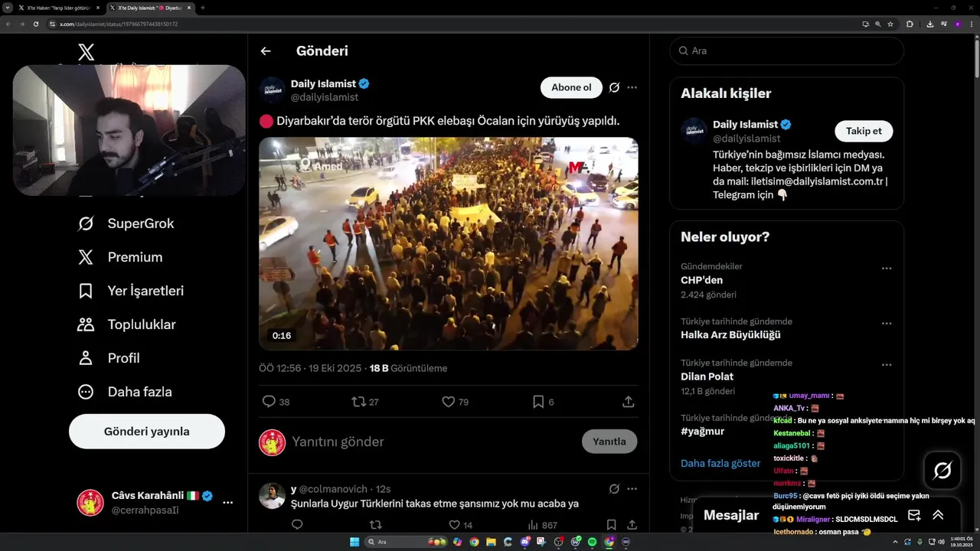This screenshot has width=980, height=551.
Task: Expand the Daha fazla sidebar menu
Action: point(125,392)
